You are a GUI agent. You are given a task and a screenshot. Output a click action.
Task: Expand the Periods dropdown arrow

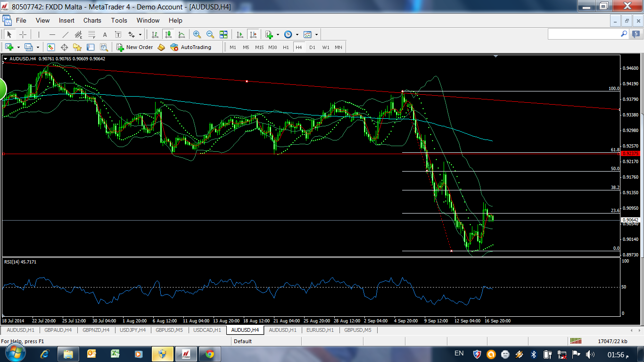click(x=297, y=34)
